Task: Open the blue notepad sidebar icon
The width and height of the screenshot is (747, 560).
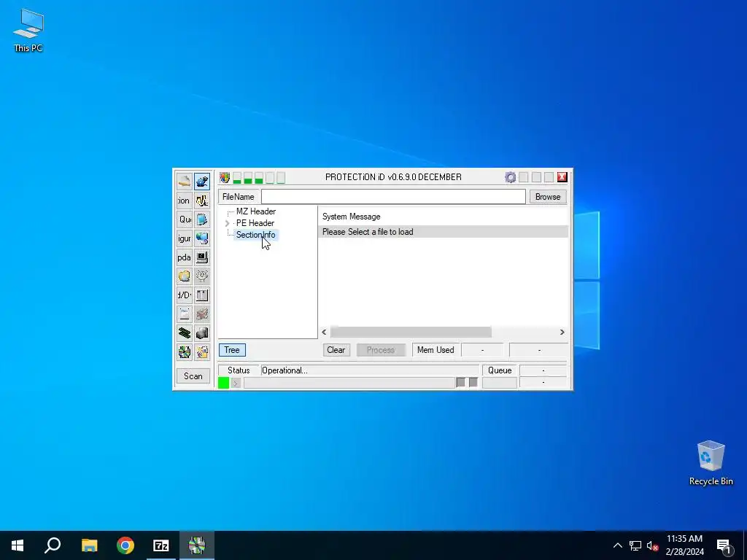Action: click(202, 219)
